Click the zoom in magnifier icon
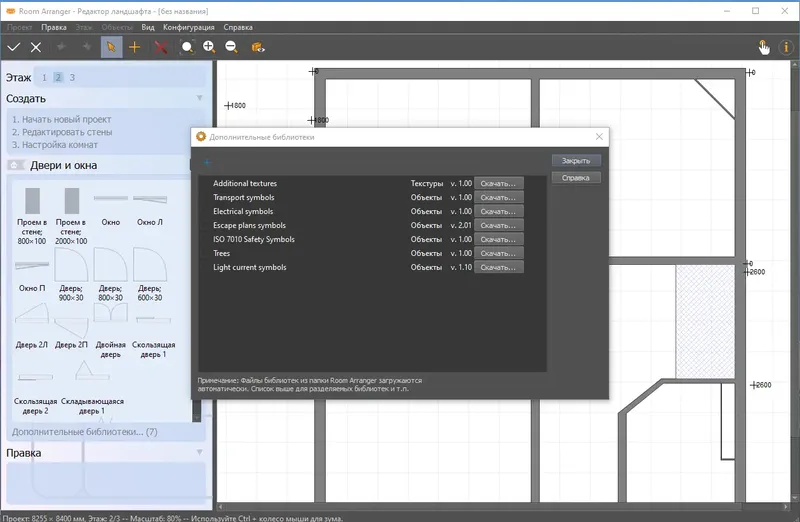This screenshot has height=522, width=800. pyautogui.click(x=209, y=47)
